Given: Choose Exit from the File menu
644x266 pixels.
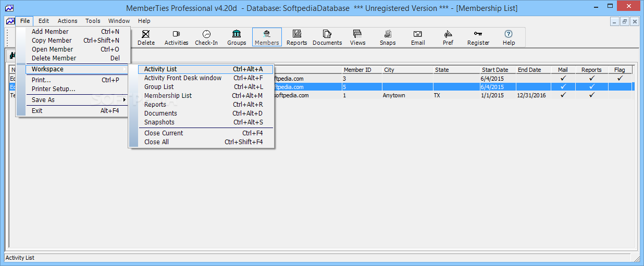Looking at the screenshot, I should tap(77, 110).
